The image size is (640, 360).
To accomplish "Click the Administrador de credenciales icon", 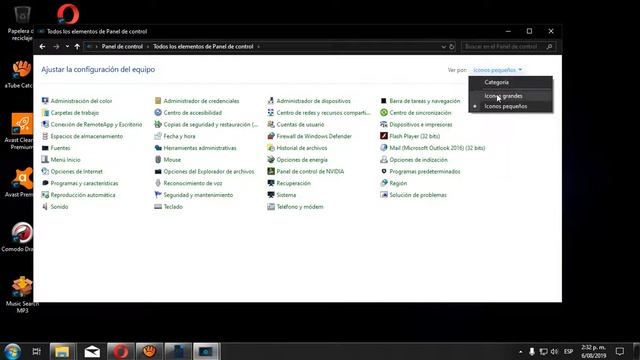I will click(x=158, y=101).
